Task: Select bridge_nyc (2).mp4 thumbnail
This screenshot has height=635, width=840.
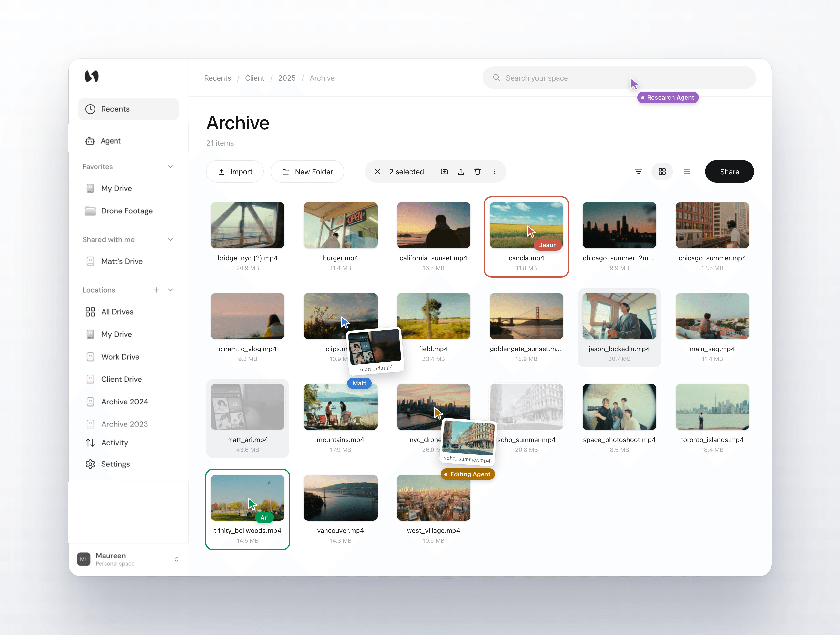Action: point(248,225)
